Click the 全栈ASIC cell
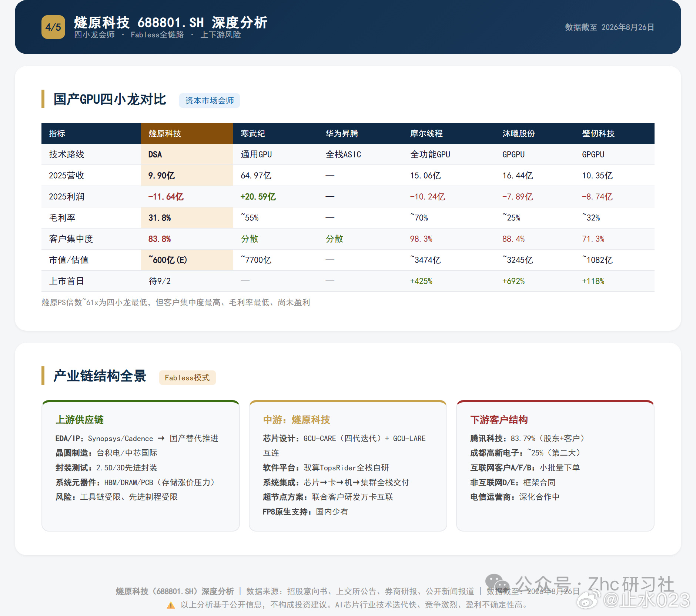The height and width of the screenshot is (616, 696). (343, 154)
